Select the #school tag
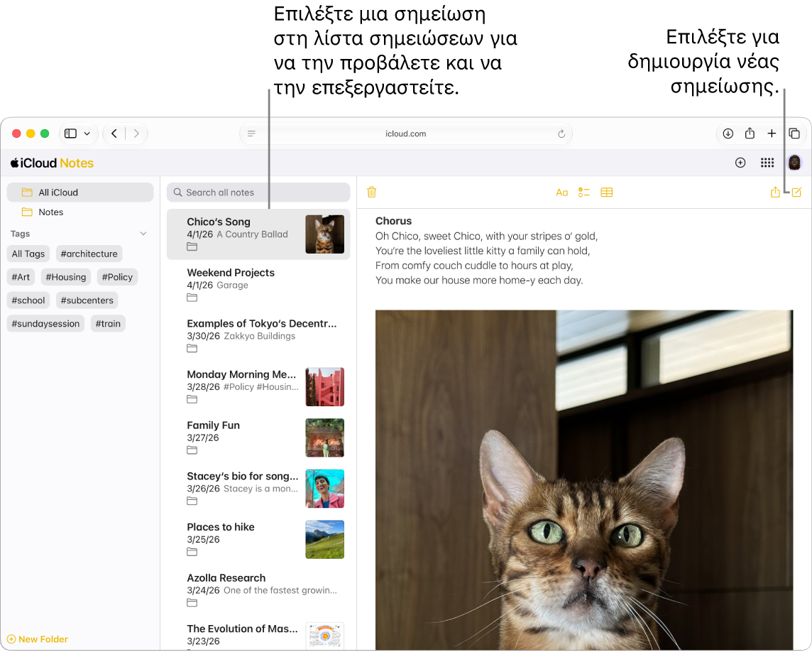The image size is (812, 652). (x=28, y=300)
